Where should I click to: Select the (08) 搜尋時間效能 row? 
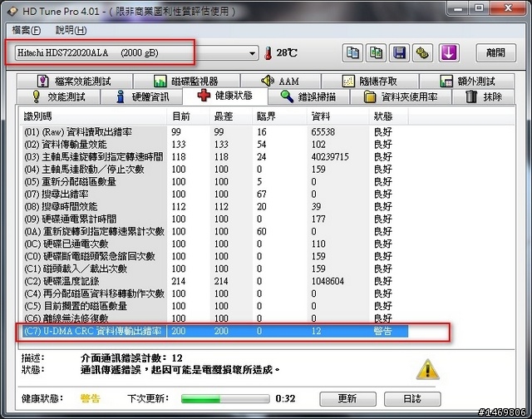[x=215, y=206]
